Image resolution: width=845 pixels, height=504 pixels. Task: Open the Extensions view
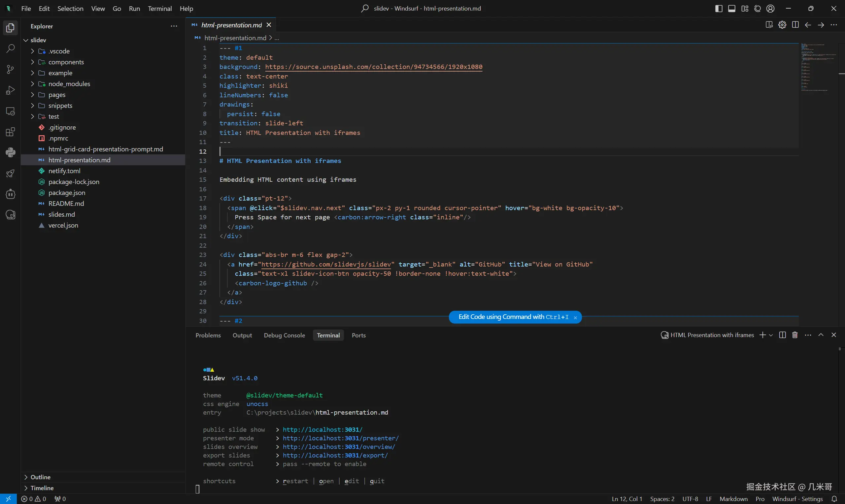tap(10, 132)
